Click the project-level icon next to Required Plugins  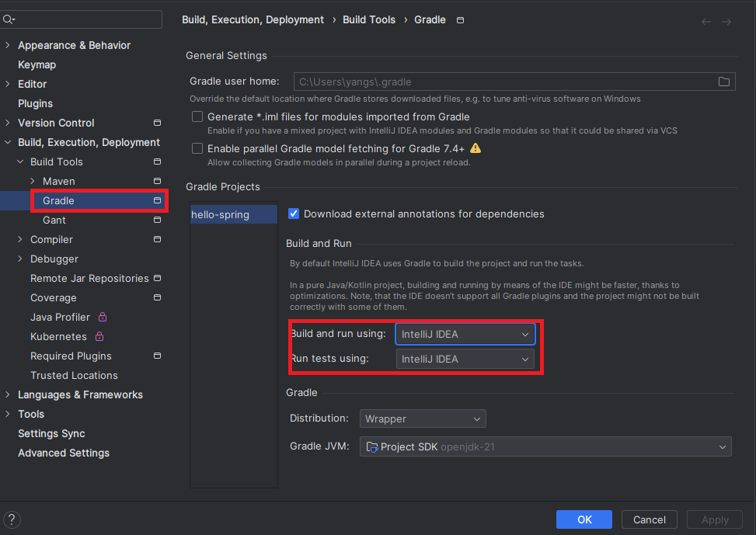(x=157, y=356)
